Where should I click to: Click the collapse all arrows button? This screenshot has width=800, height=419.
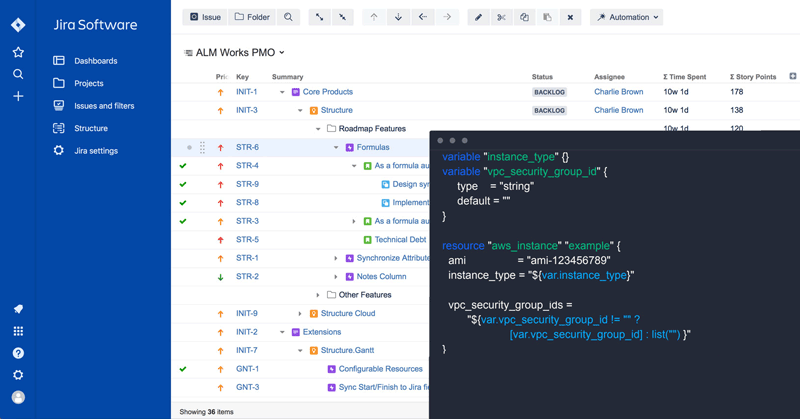pyautogui.click(x=342, y=17)
